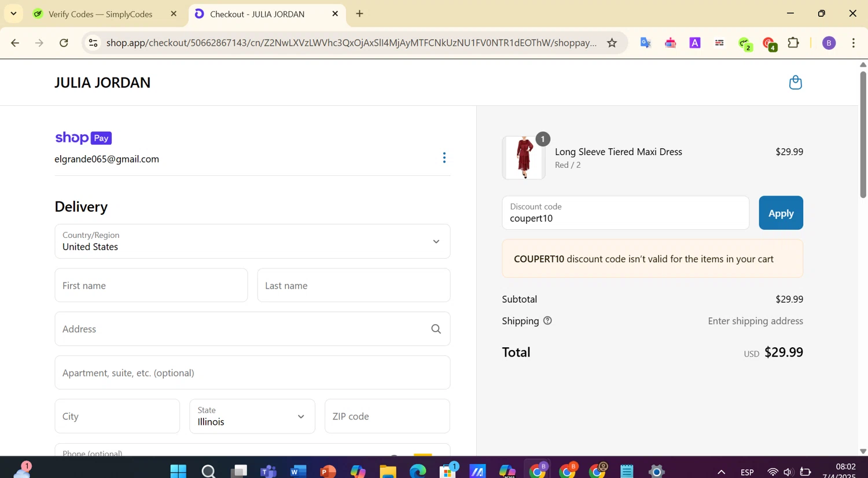Click the Shop Pay logo
This screenshot has height=478, width=868.
click(x=83, y=138)
